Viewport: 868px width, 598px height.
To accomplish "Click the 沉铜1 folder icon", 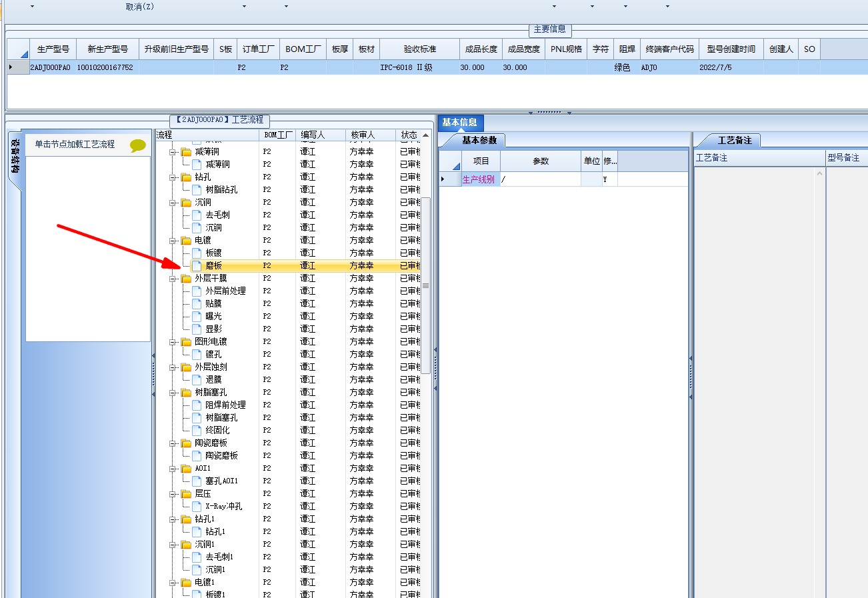I will coord(186,545).
